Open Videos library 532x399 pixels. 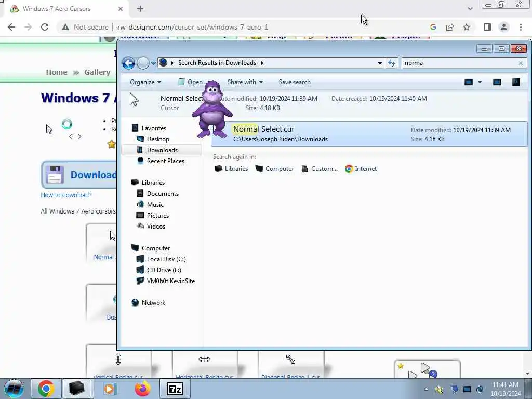(156, 227)
